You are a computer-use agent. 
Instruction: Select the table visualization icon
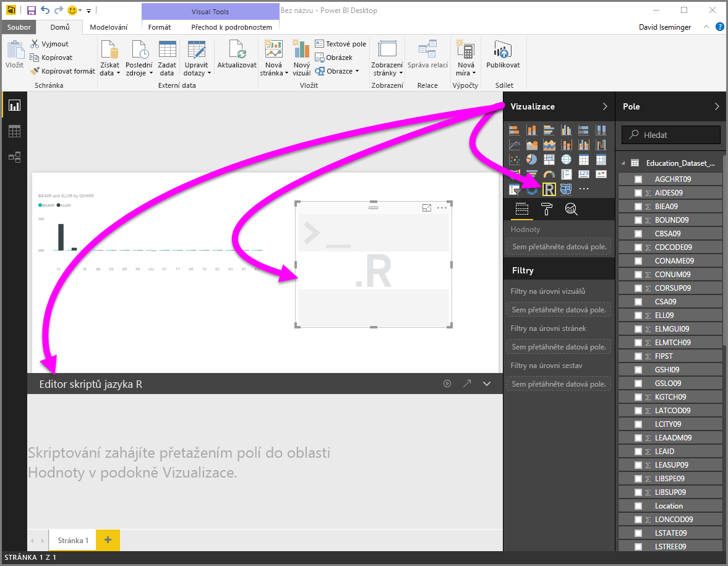(x=584, y=159)
